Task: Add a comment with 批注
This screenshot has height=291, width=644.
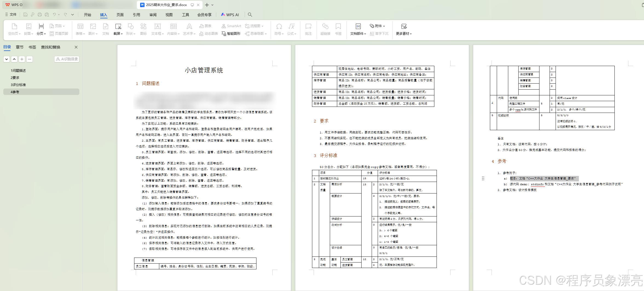Action: [x=308, y=29]
